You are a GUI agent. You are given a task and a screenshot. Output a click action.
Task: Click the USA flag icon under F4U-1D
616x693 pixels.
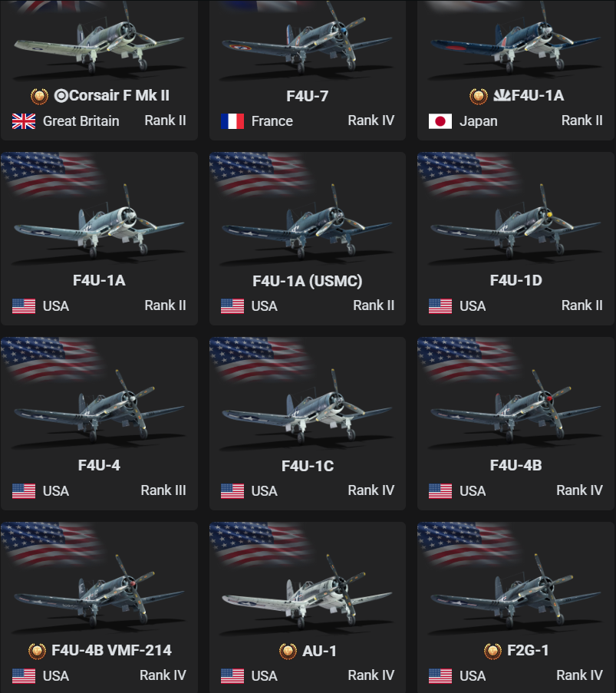440,306
